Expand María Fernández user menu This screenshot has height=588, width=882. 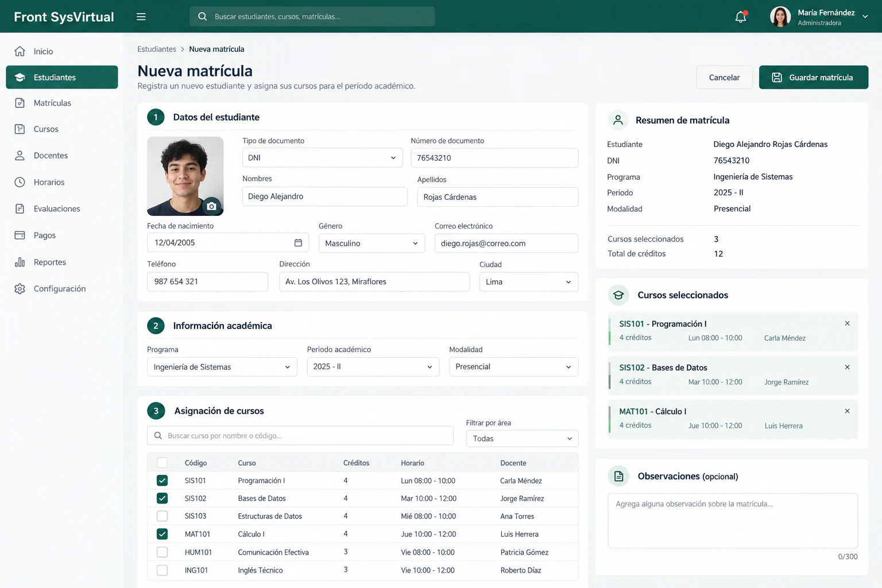(865, 17)
